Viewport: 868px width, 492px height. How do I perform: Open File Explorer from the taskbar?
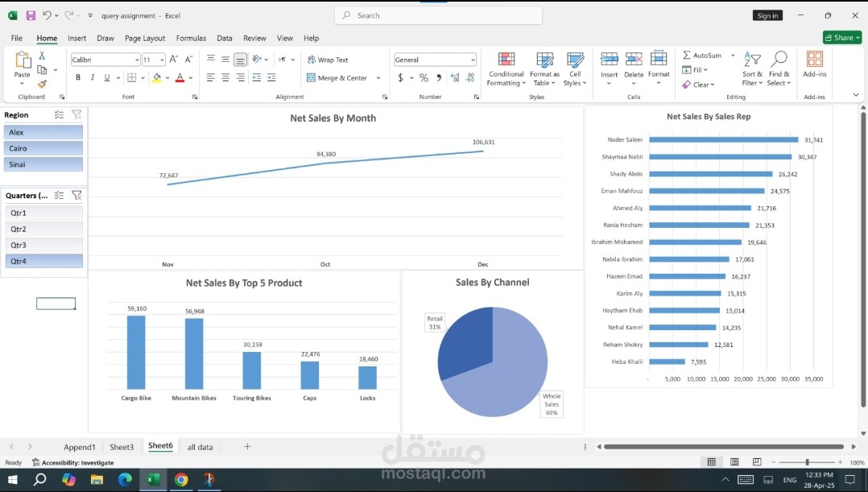click(x=97, y=479)
